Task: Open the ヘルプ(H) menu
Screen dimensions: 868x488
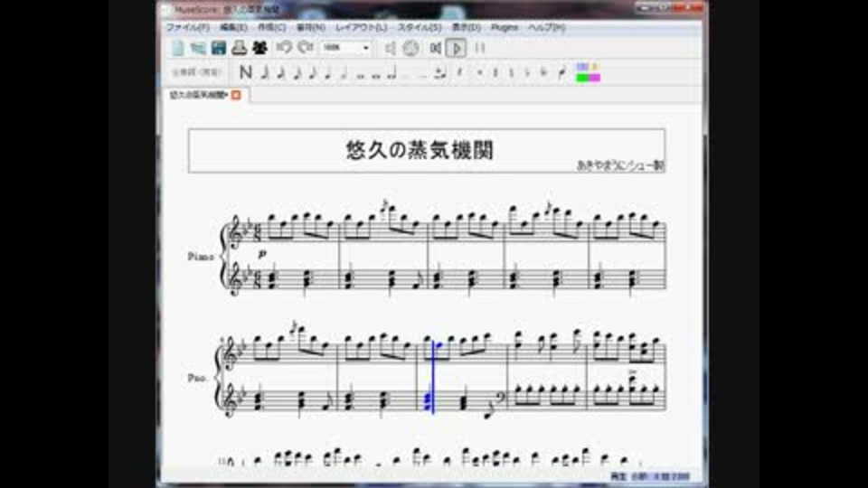Action: tap(546, 27)
